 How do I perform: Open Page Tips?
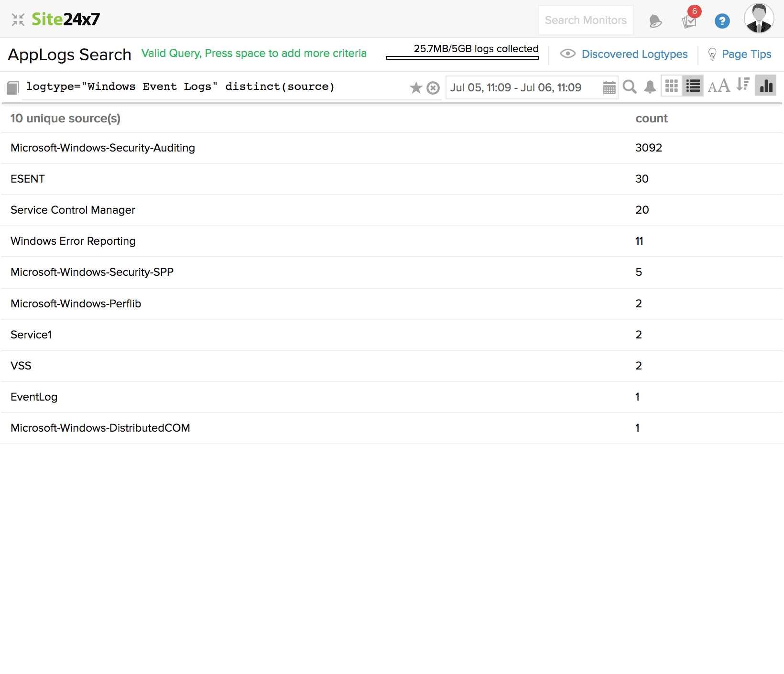point(746,54)
